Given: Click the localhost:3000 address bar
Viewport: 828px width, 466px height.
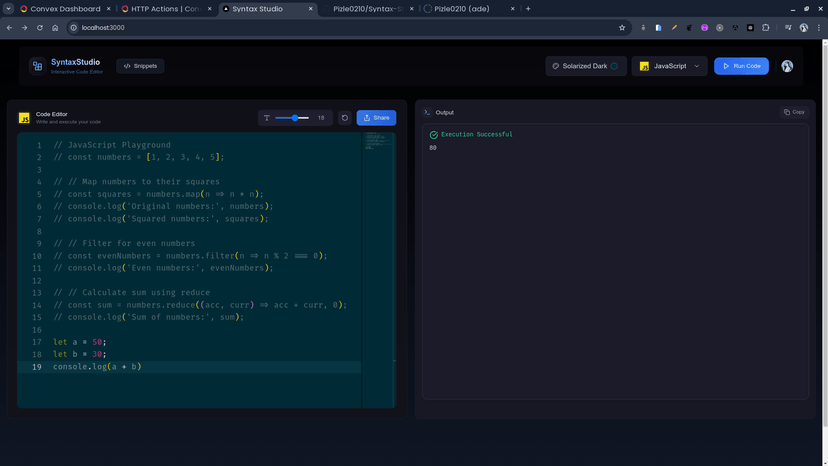Looking at the screenshot, I should coord(349,27).
